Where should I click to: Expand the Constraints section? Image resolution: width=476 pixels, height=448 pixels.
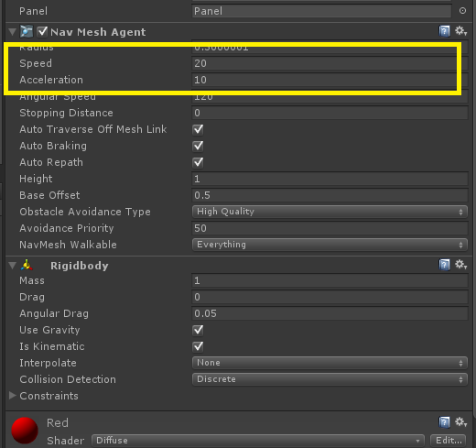pos(13,396)
